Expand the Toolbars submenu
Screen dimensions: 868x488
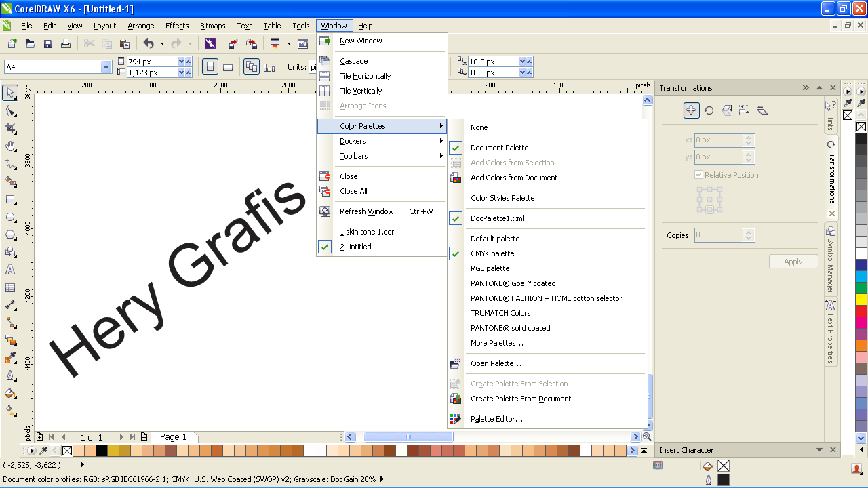click(x=381, y=156)
